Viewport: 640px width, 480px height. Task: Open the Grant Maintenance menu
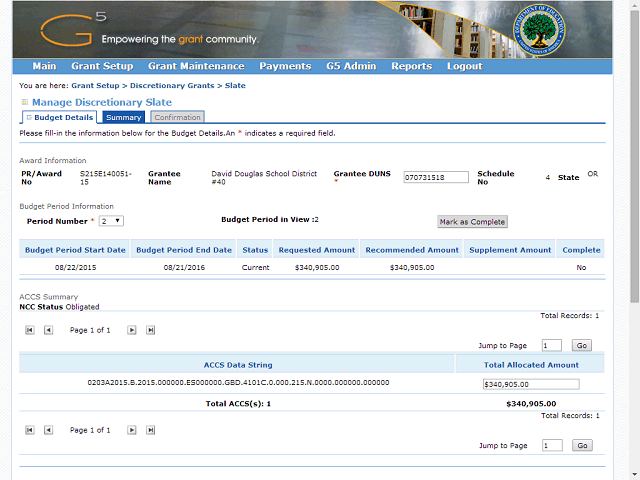point(196,66)
